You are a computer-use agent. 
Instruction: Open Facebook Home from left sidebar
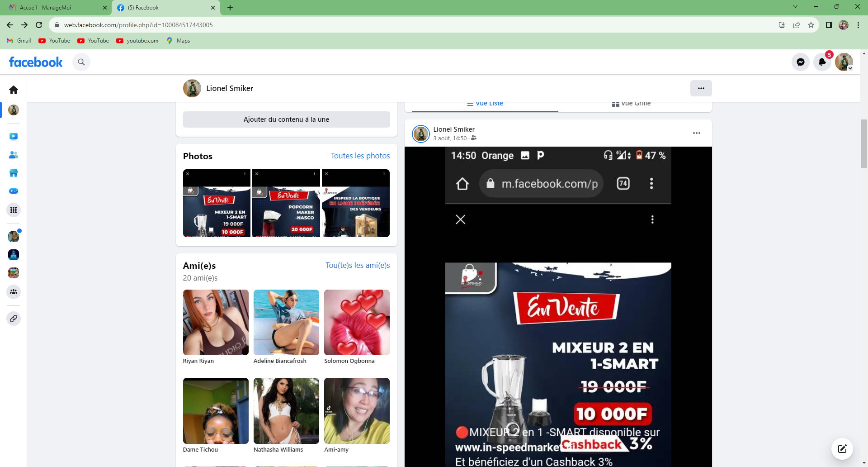[14, 90]
